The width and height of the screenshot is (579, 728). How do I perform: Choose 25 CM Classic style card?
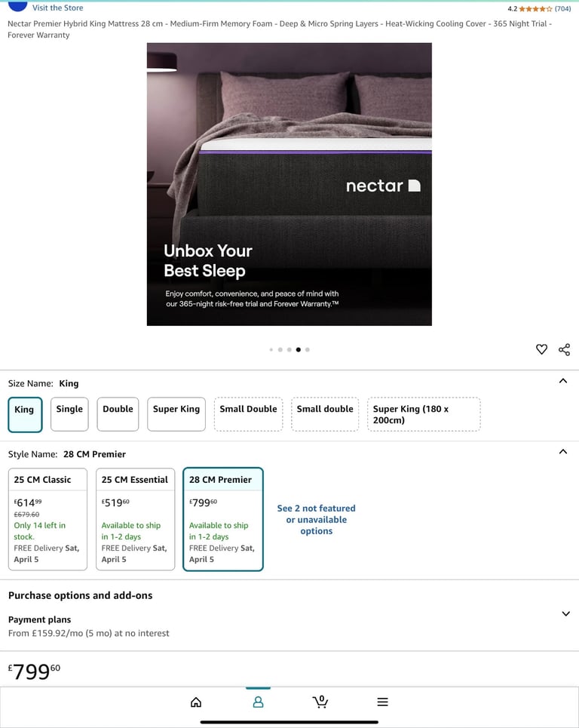(x=47, y=519)
